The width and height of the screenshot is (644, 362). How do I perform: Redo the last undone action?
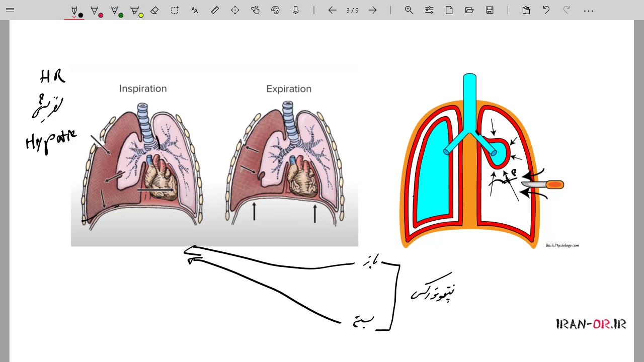tap(567, 10)
